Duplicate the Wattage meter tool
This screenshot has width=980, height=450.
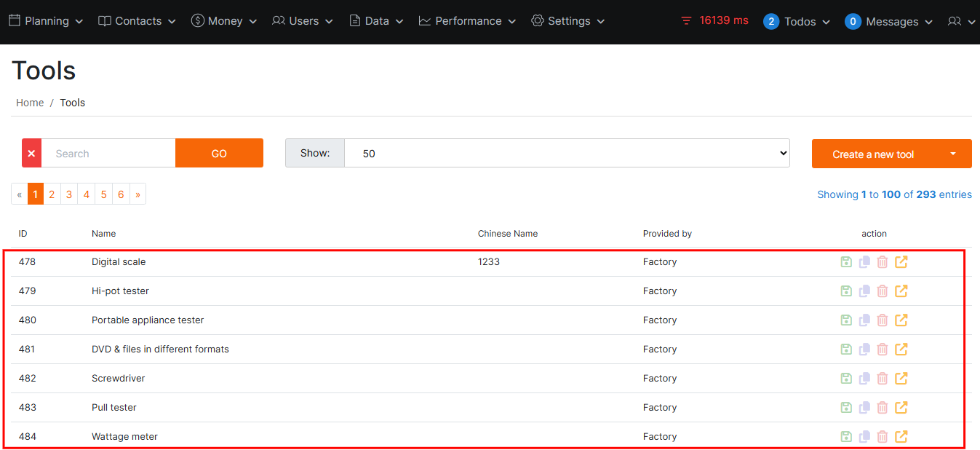864,437
